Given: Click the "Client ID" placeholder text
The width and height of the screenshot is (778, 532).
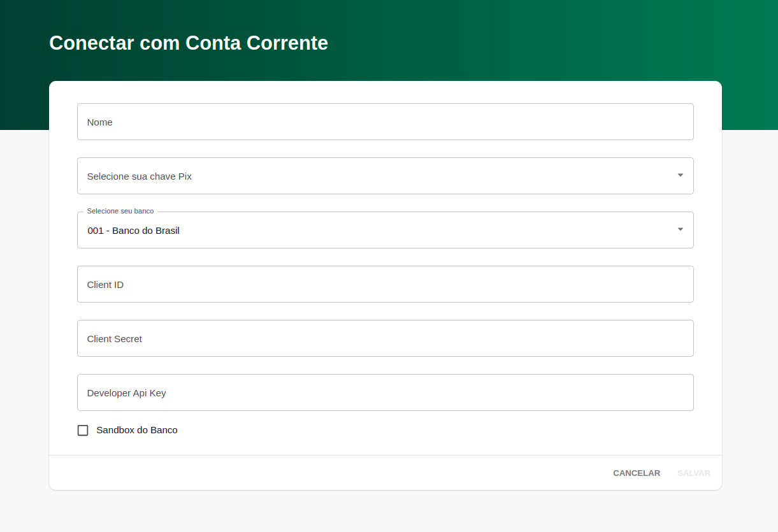Looking at the screenshot, I should pyautogui.click(x=106, y=285).
